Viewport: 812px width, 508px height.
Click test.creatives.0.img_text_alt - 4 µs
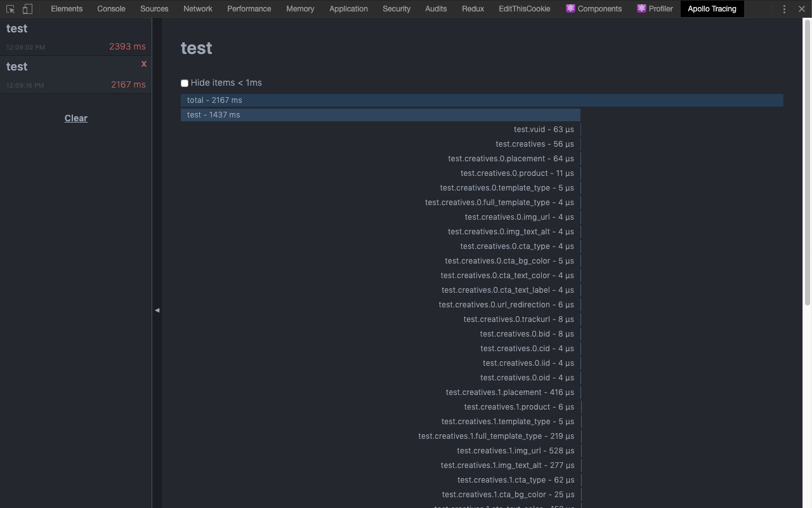tap(511, 232)
